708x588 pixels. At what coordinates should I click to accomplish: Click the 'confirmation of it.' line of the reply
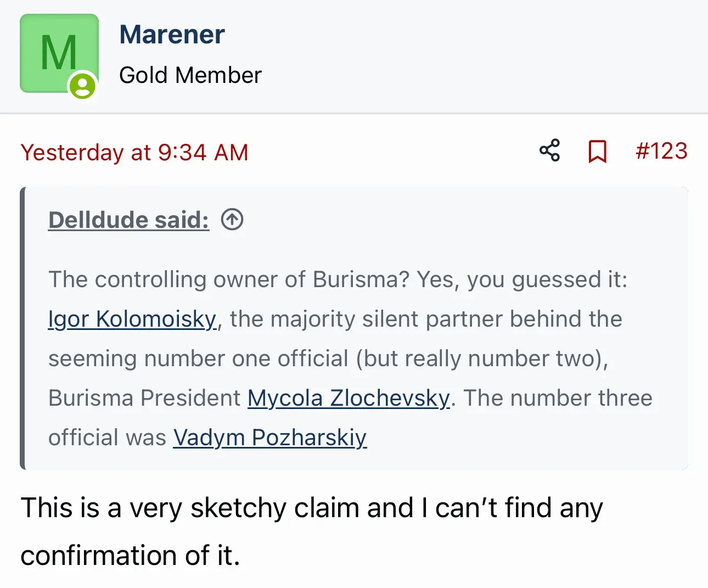point(130,555)
